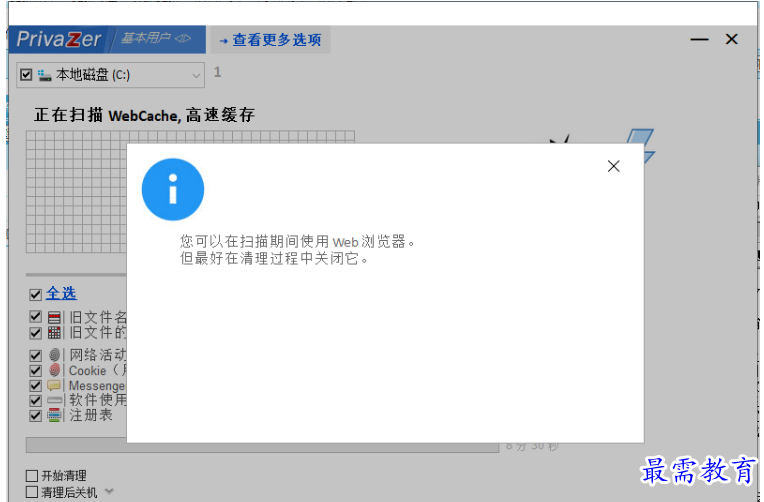Viewport: 764px width, 502px height.
Task: Click the 全选 link text
Action: pos(61,293)
